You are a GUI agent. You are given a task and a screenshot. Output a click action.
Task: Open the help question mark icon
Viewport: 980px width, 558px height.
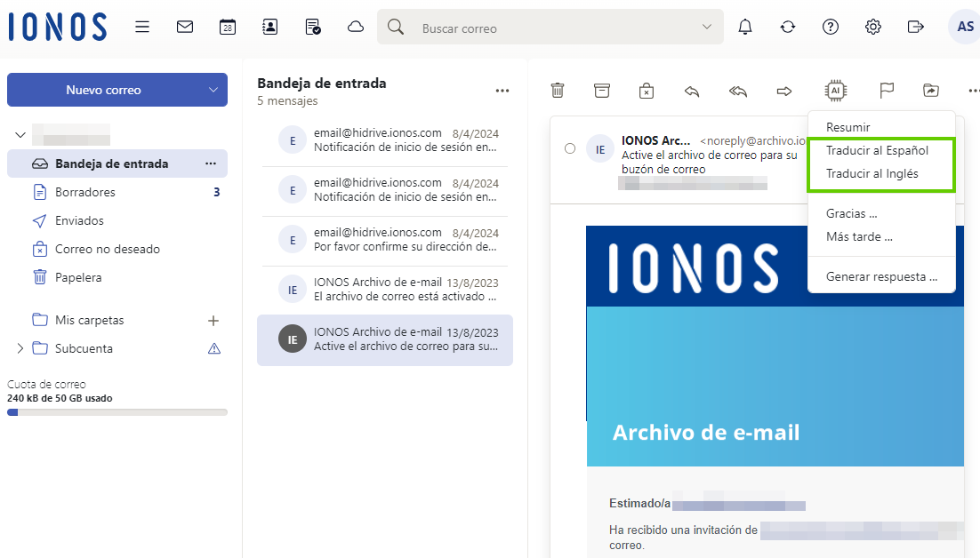(830, 27)
